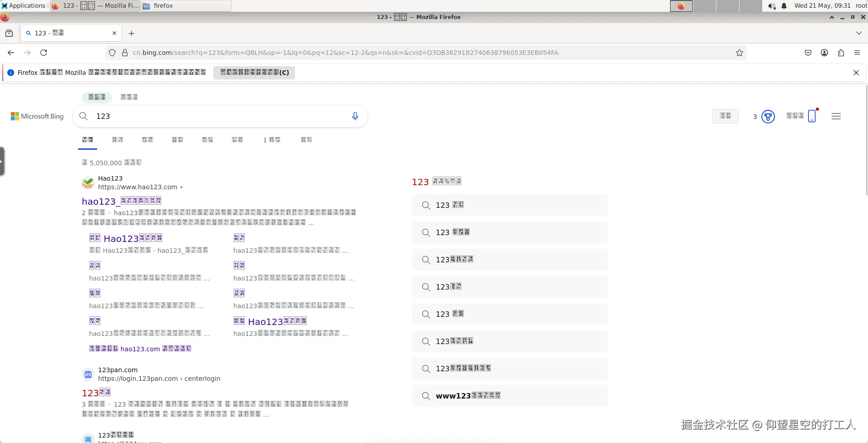
Task: Click the clock showing Wed 21 May, 09:31
Action: tap(822, 5)
